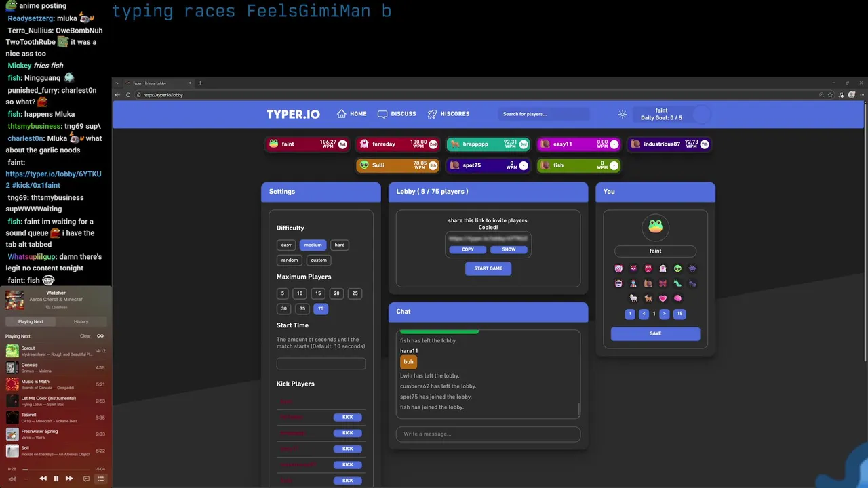Play Genesis by Grimes from queue
This screenshot has height=488, width=868.
[56, 367]
